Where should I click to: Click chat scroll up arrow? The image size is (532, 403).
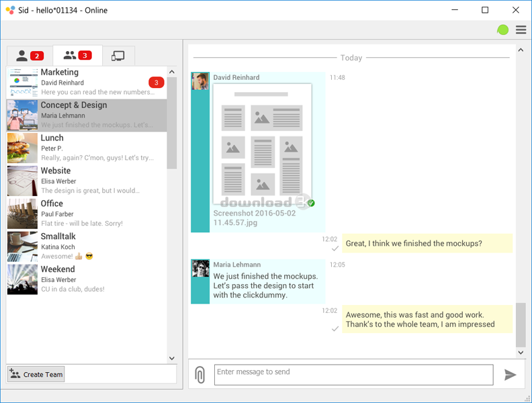[521, 50]
